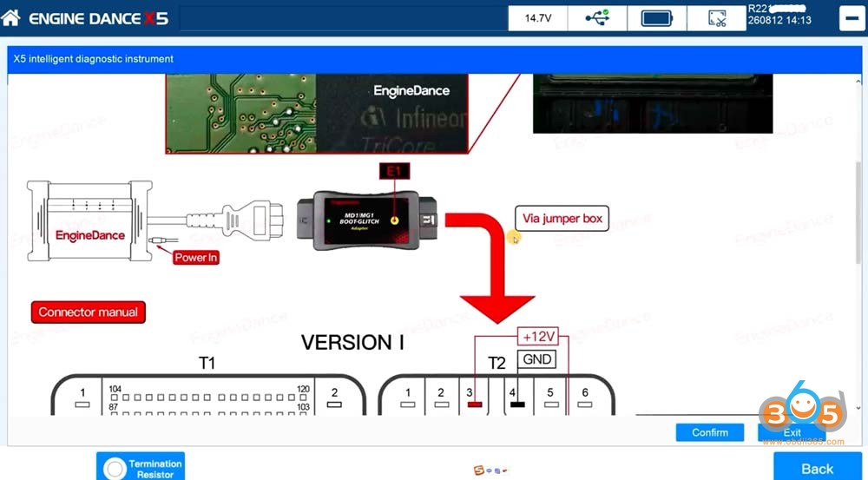Open the Connector manual
The image size is (868, 480).
pyautogui.click(x=89, y=312)
